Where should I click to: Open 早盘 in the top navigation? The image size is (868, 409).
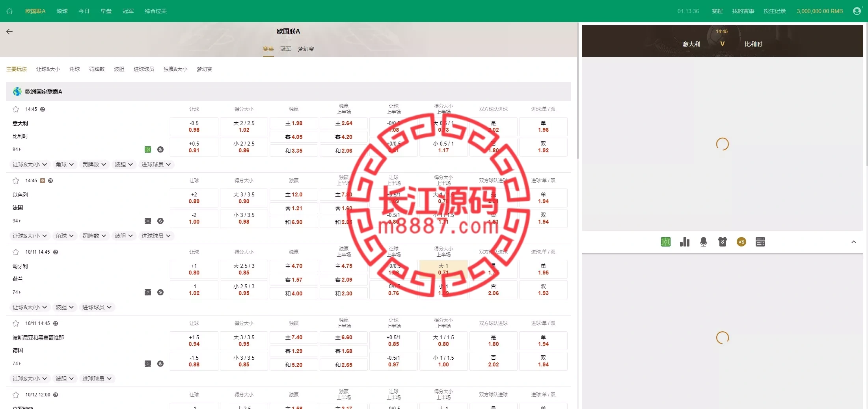tap(106, 11)
